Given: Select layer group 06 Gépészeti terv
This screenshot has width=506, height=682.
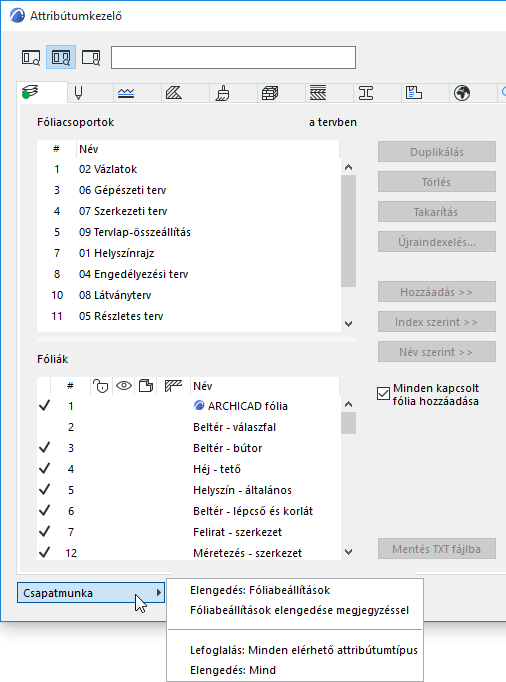Looking at the screenshot, I should tap(188, 190).
